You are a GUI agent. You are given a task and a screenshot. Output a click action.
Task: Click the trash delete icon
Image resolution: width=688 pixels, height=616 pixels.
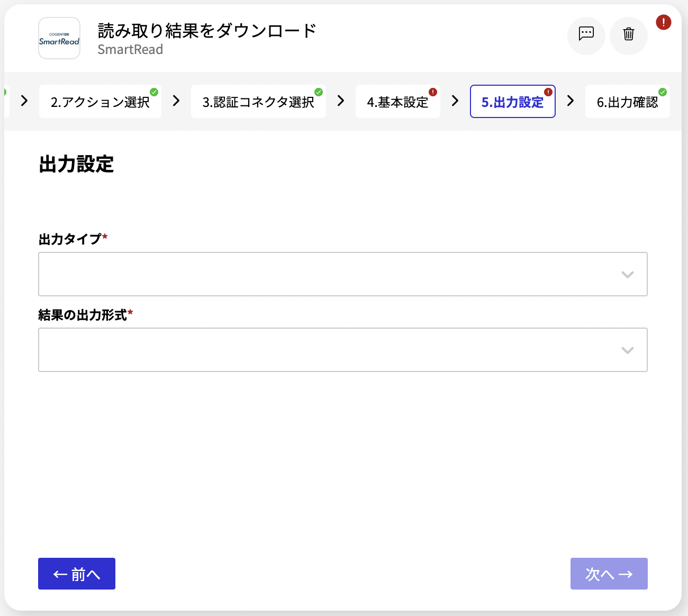(x=629, y=36)
